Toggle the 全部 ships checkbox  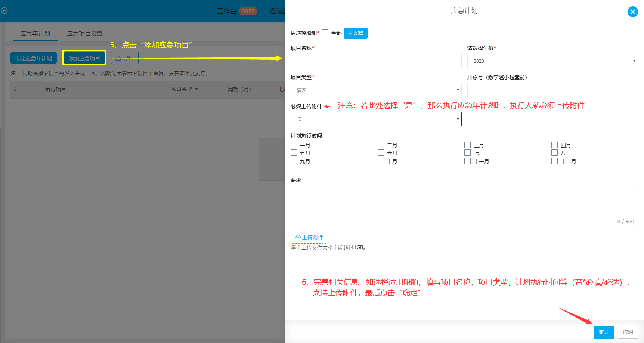(325, 33)
